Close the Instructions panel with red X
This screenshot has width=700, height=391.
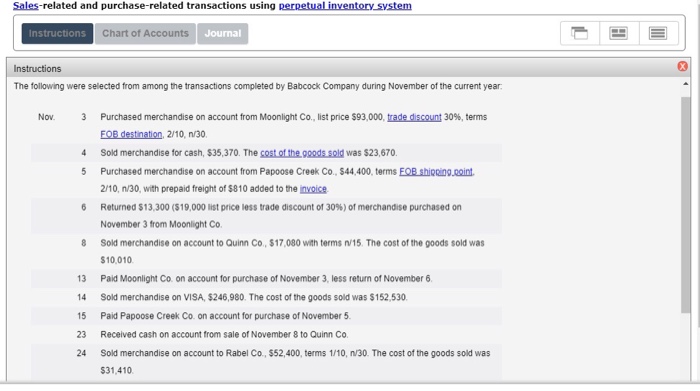pyautogui.click(x=682, y=67)
